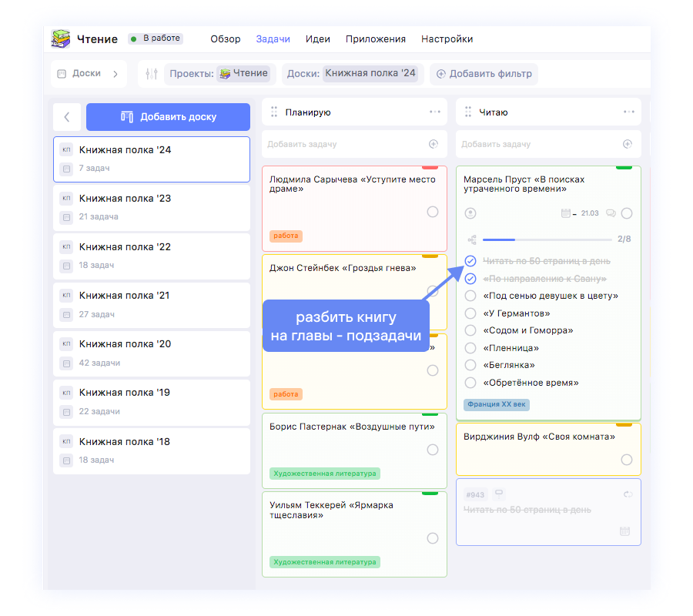Open the «В работе» status dropdown
Image resolution: width=693 pixels, height=616 pixels.
point(156,38)
